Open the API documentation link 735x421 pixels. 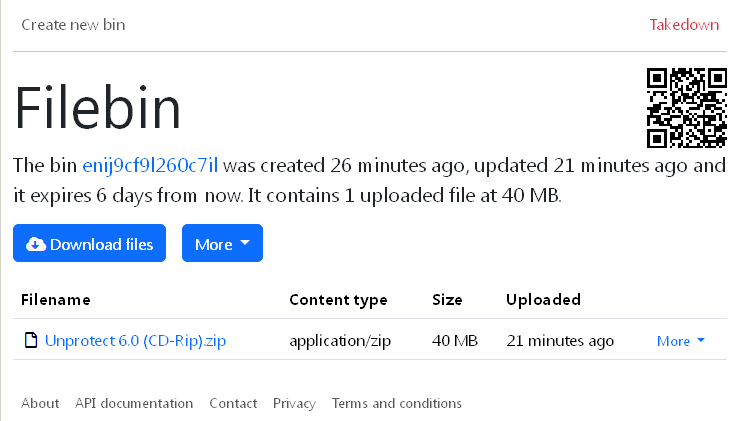click(134, 403)
